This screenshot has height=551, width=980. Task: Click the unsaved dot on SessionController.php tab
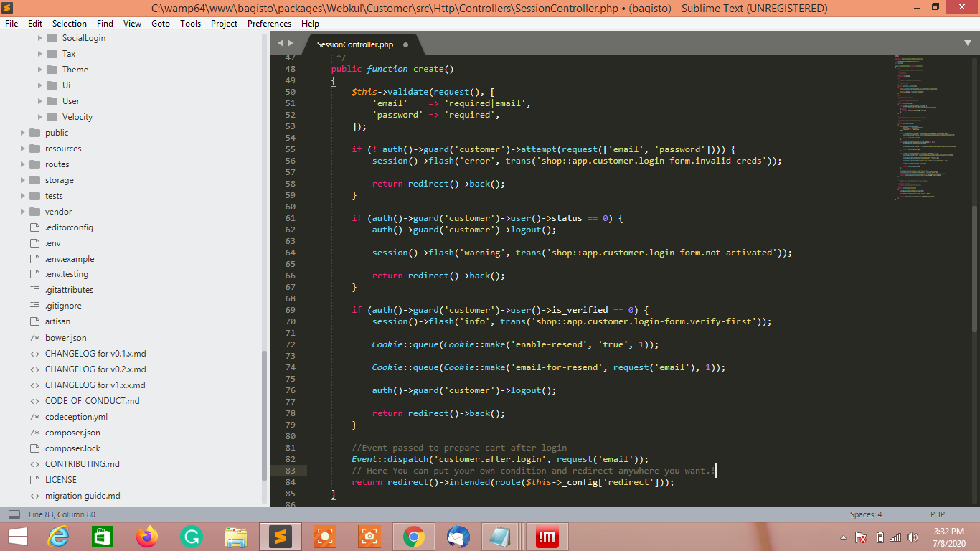click(x=405, y=44)
